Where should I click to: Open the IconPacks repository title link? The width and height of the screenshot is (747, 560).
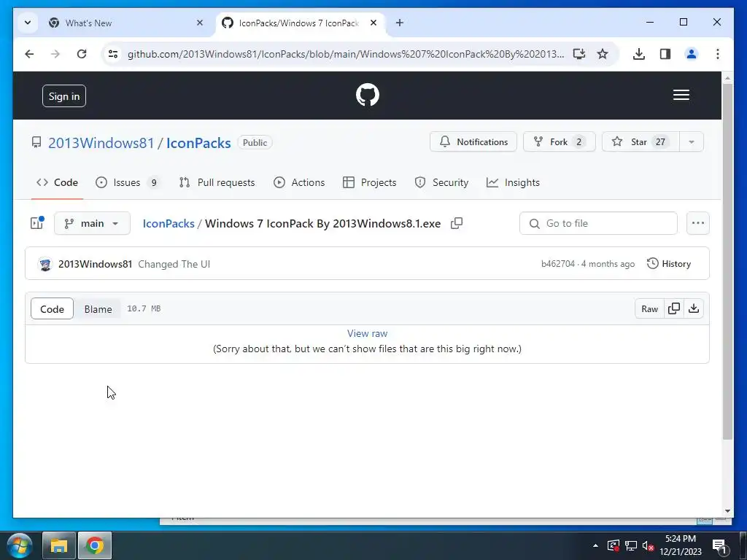(198, 143)
